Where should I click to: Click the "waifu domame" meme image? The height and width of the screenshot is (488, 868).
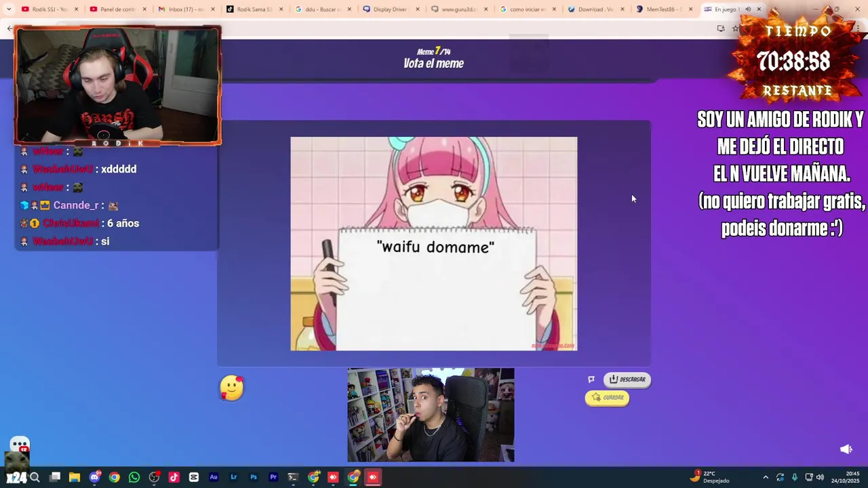click(x=434, y=244)
